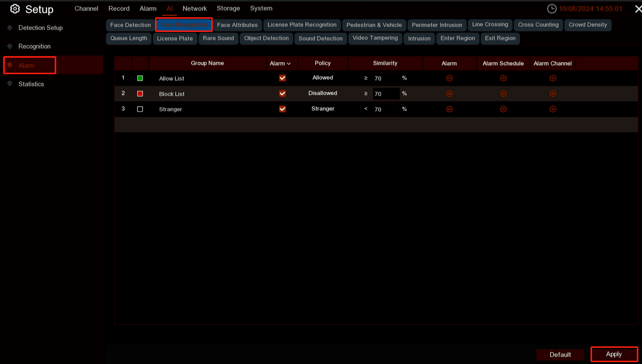Image resolution: width=642 pixels, height=364 pixels.
Task: Click bullet icon beside Recognition
Action: [10, 46]
